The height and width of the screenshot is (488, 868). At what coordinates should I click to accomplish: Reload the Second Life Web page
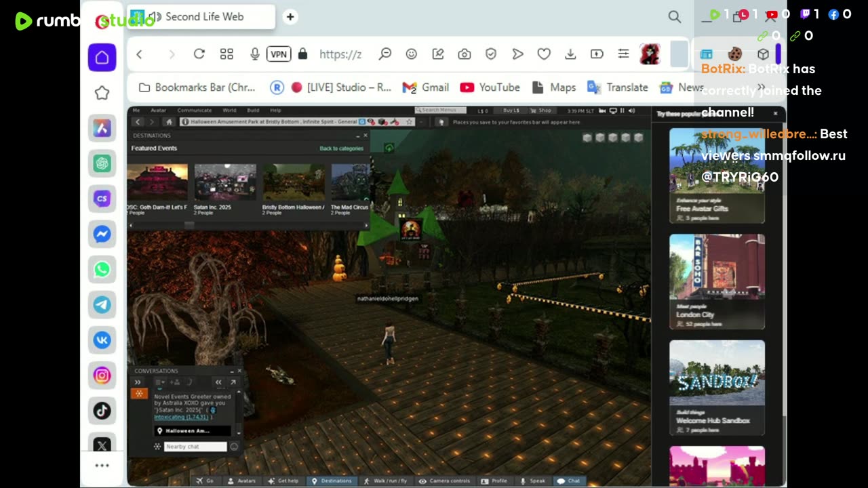coord(199,54)
